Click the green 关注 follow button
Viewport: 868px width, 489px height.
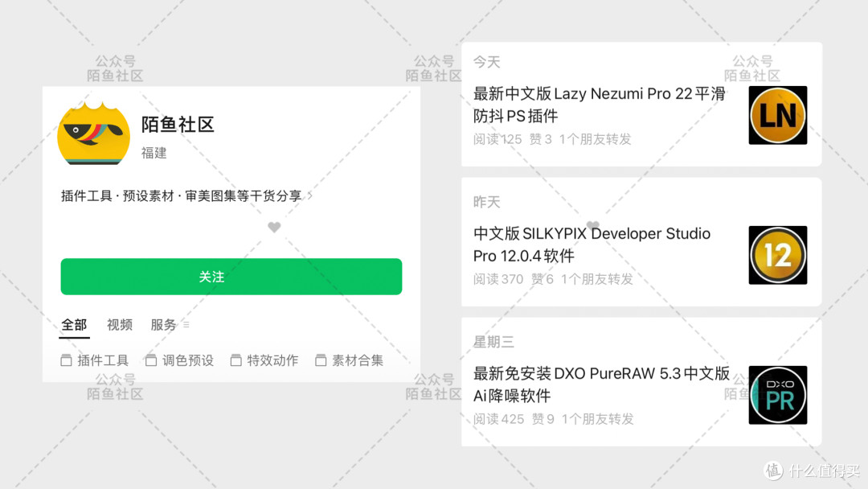pyautogui.click(x=231, y=277)
